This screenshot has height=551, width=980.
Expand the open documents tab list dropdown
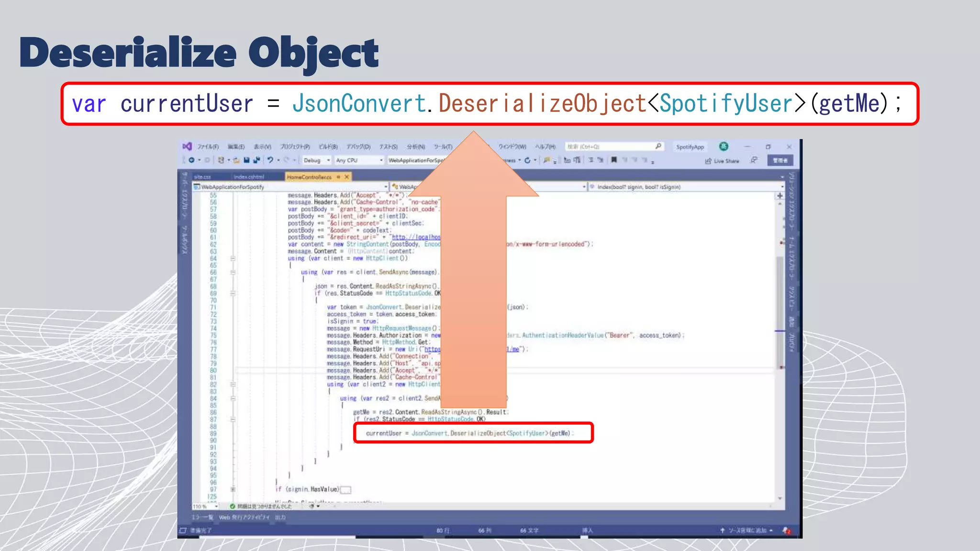click(782, 177)
